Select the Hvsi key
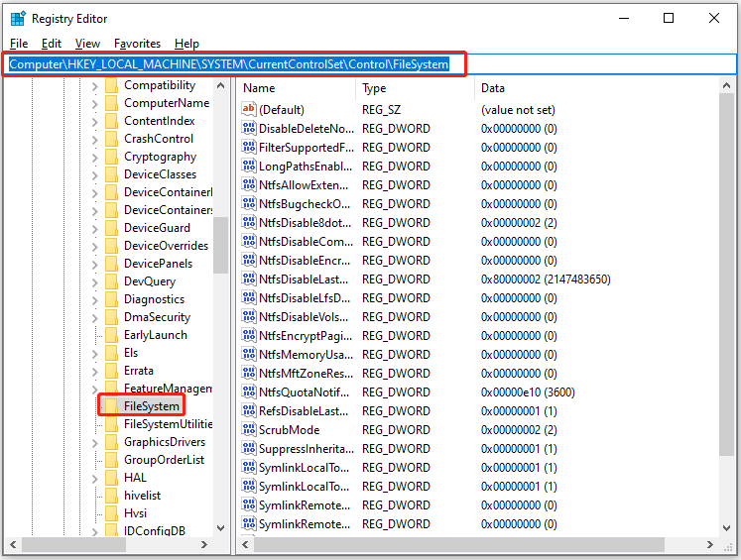741x560 pixels. tap(135, 513)
